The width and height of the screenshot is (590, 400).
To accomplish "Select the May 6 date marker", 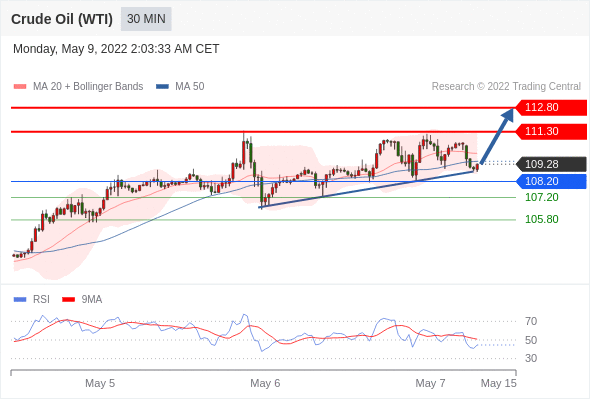I will (x=265, y=383).
